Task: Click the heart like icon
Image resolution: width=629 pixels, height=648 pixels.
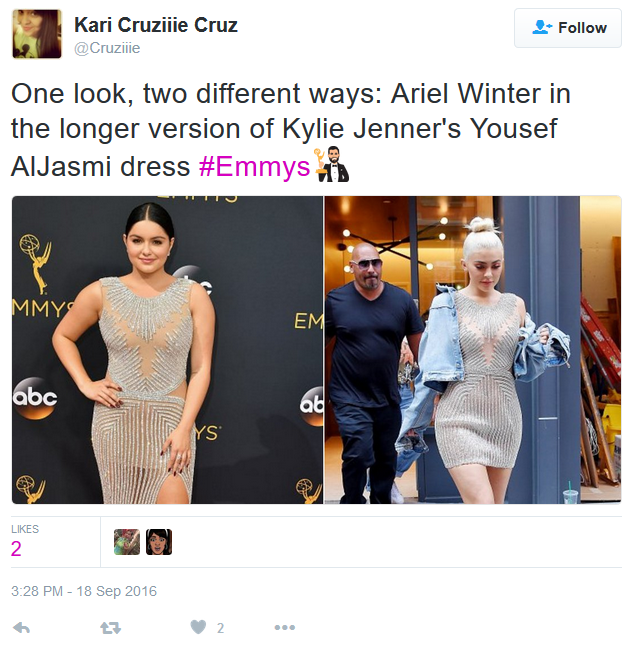Action: click(x=198, y=627)
